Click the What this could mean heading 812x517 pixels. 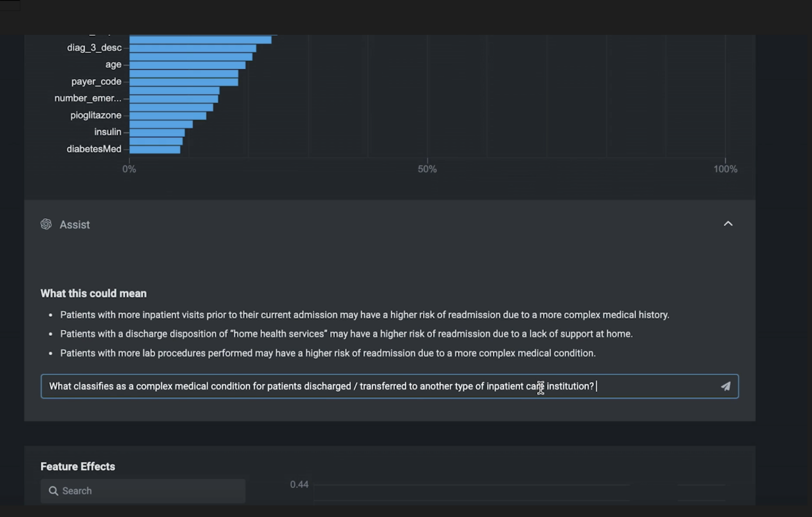93,293
